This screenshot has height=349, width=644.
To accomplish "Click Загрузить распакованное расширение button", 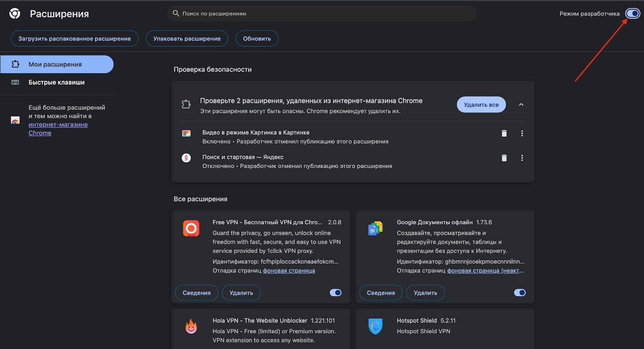I will point(74,39).
